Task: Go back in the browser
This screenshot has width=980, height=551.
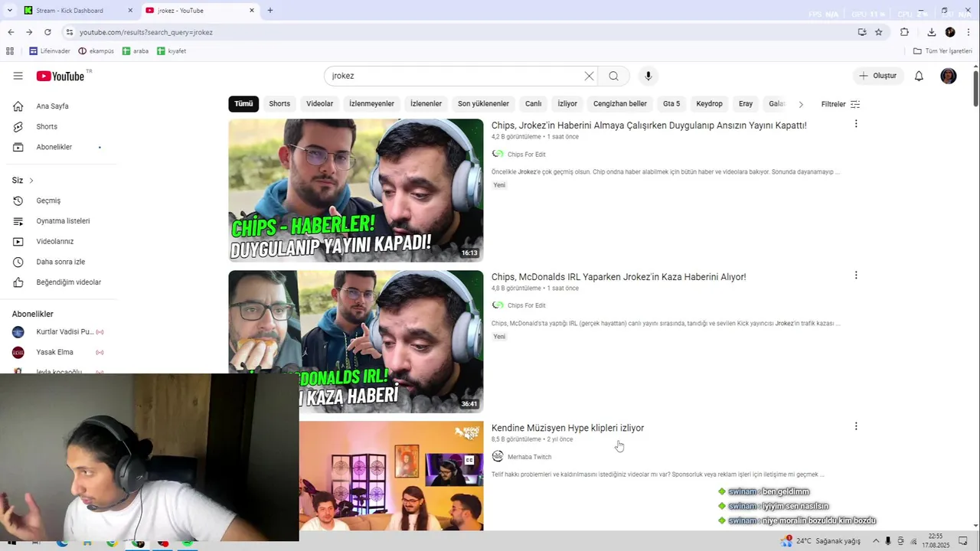Action: point(11,32)
